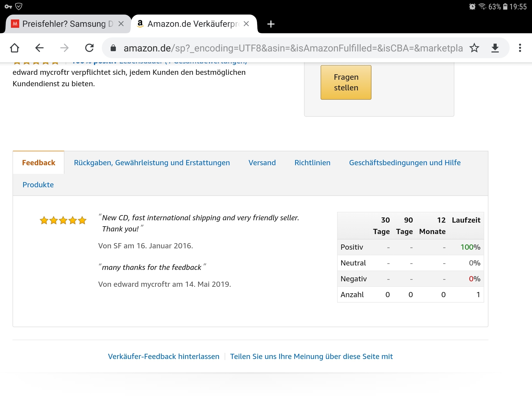Open a new tab with plus icon
Screen dimensions: 532x399
coord(271,24)
